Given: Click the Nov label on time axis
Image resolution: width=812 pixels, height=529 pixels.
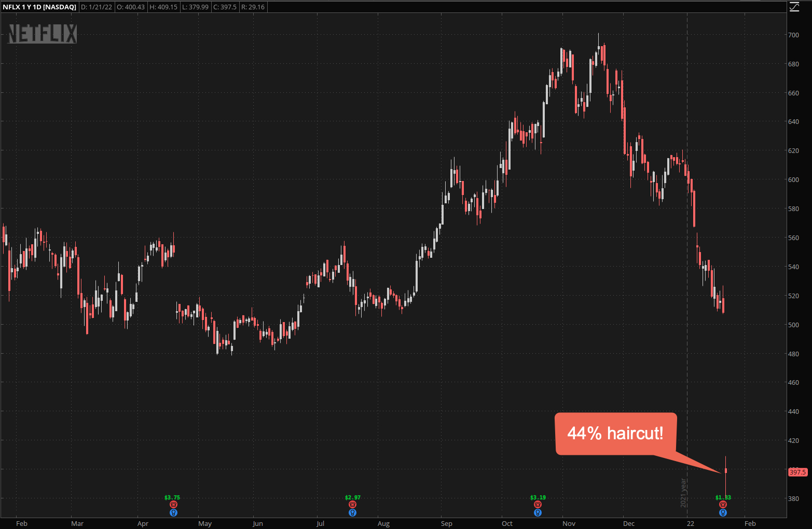Looking at the screenshot, I should coord(569,524).
